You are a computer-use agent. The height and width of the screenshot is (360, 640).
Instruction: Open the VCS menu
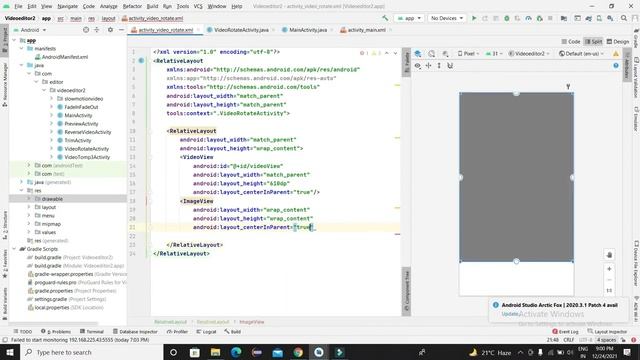click(198, 6)
